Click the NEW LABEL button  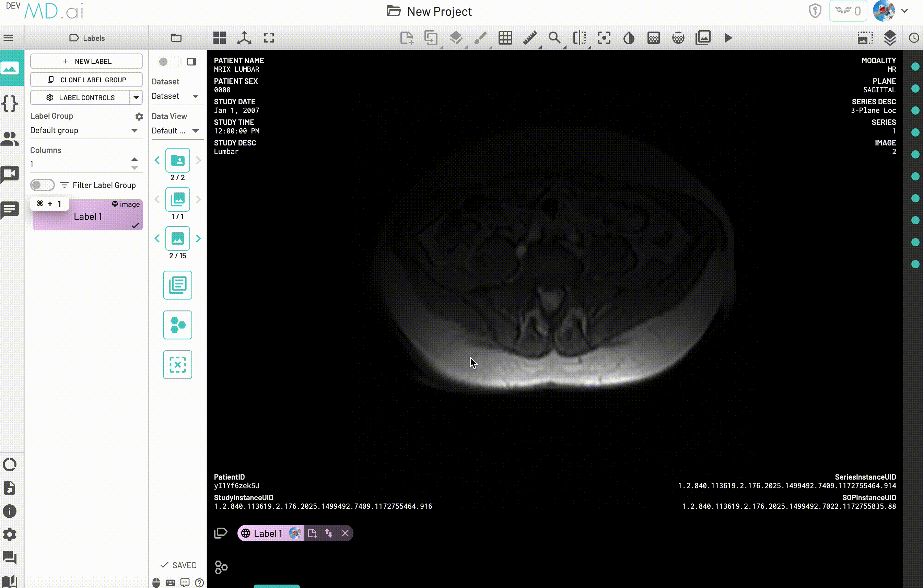[86, 61]
